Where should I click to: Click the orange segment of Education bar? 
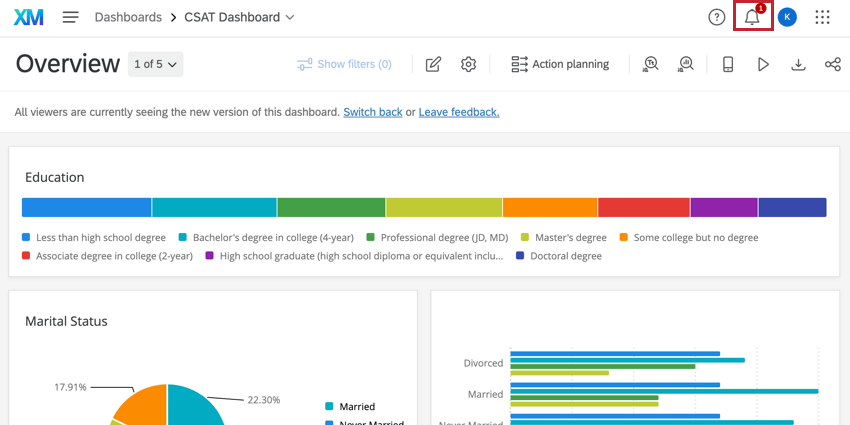click(x=550, y=207)
